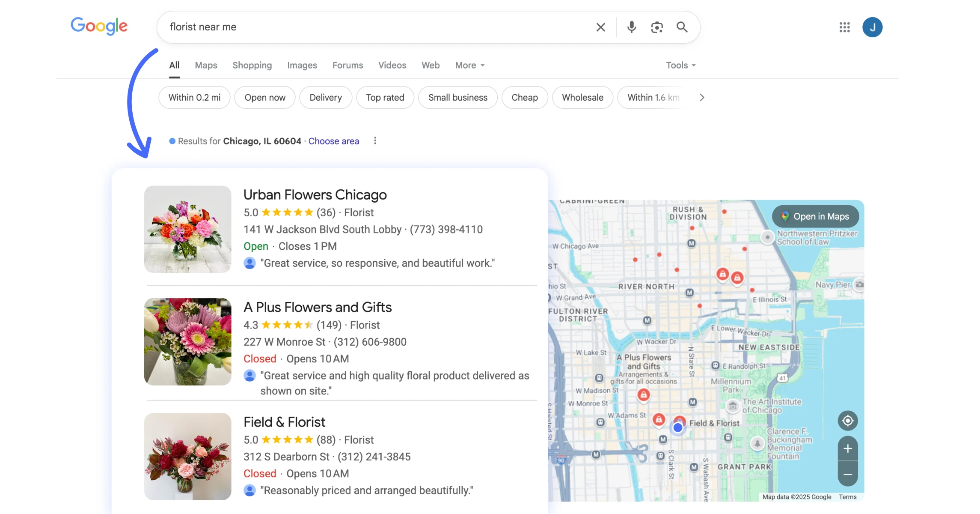Open Google Lens image search
The width and height of the screenshot is (980, 514).
(x=657, y=27)
